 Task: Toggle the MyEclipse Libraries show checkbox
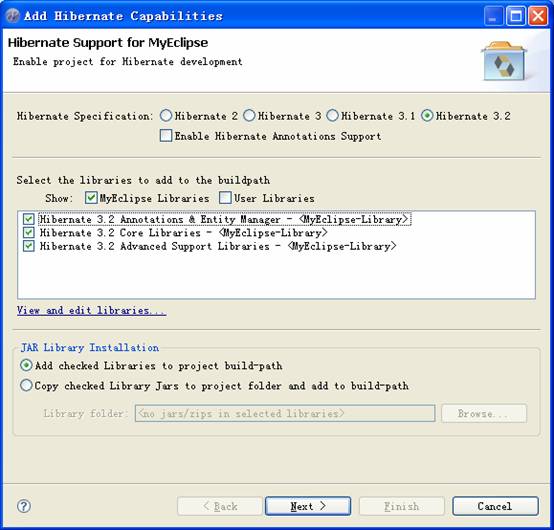[91, 198]
